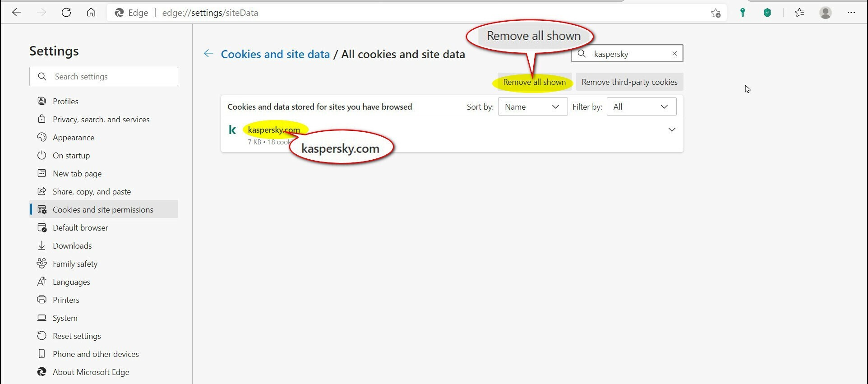Click the cookie search field containing kaspersky

click(627, 54)
